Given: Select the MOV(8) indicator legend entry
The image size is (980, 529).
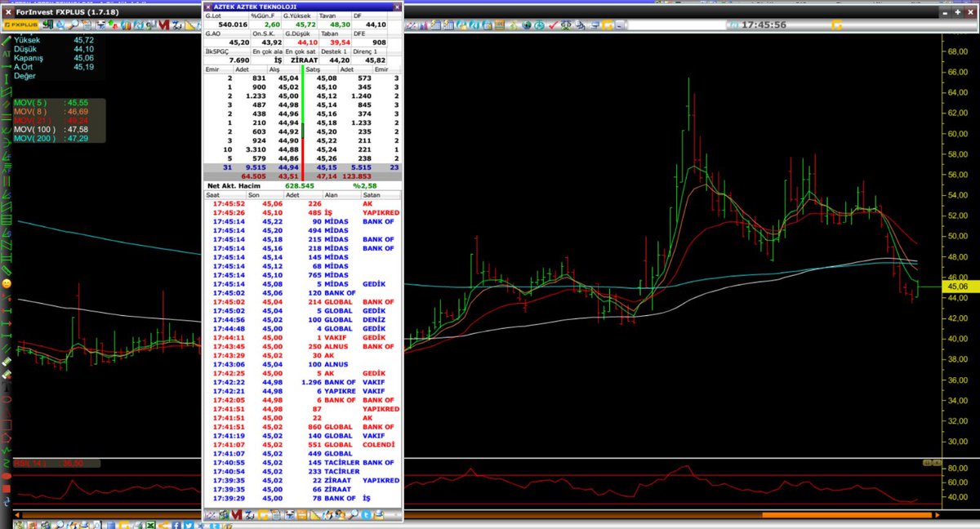Looking at the screenshot, I should [51, 112].
